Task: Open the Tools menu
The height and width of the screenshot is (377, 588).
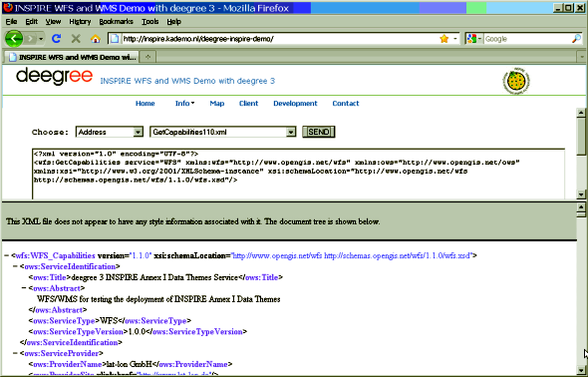Action: [x=150, y=22]
